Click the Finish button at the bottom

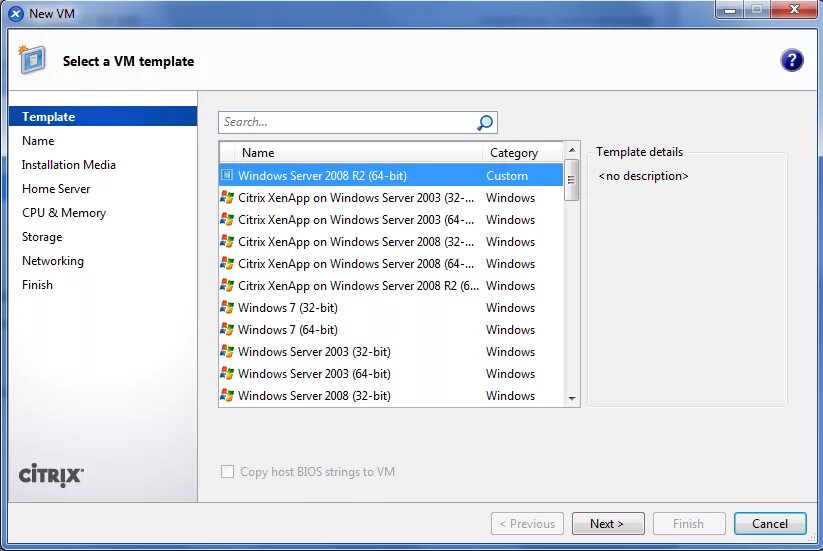click(x=689, y=524)
